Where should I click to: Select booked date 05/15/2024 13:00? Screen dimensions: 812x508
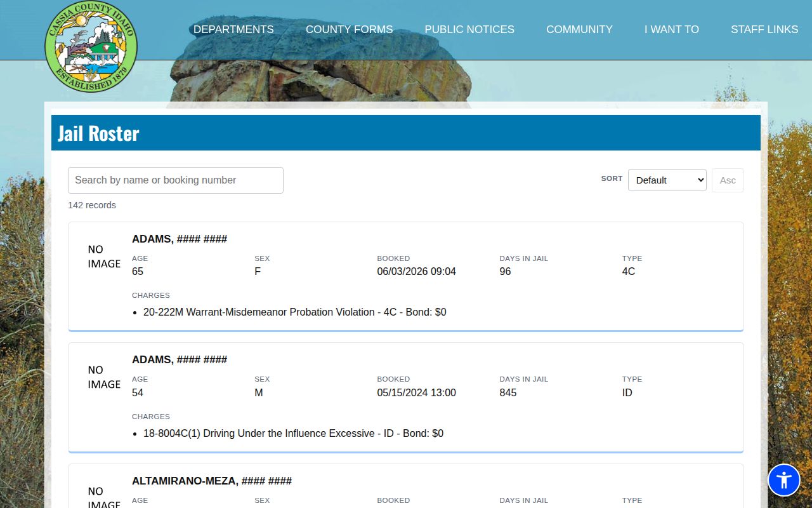416,393
